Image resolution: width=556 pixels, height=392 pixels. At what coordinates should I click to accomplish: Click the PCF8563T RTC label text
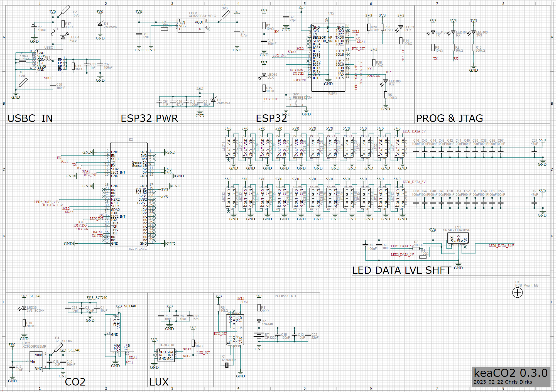(286, 296)
